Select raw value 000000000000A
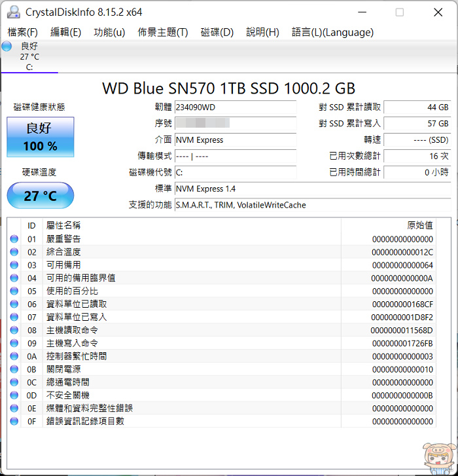 402,278
